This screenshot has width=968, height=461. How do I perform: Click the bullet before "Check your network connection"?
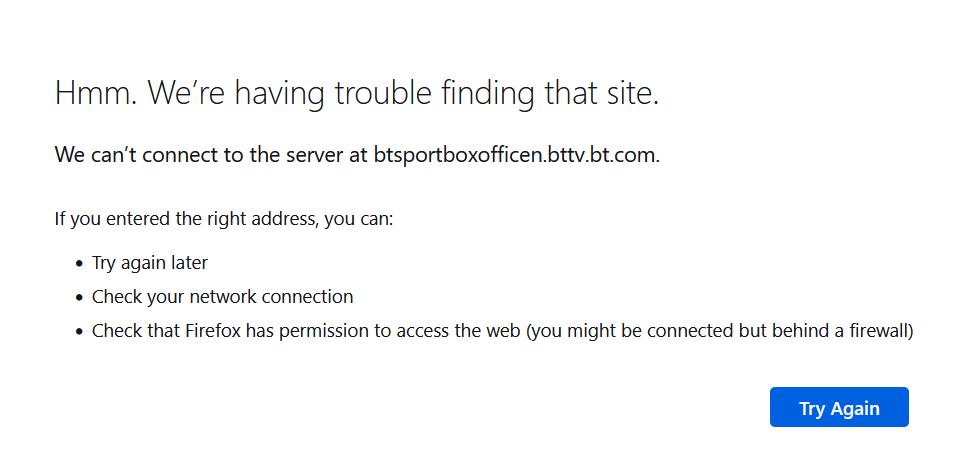tap(79, 298)
